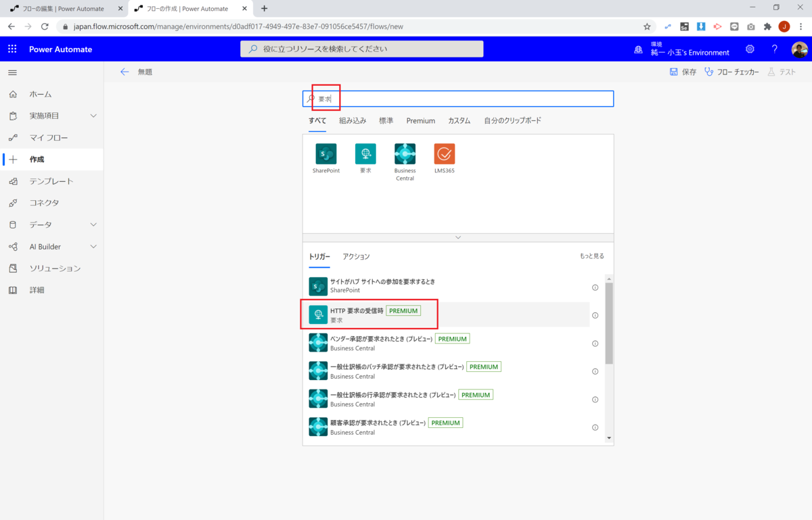
Task: Click もっと見る link
Action: [592, 256]
